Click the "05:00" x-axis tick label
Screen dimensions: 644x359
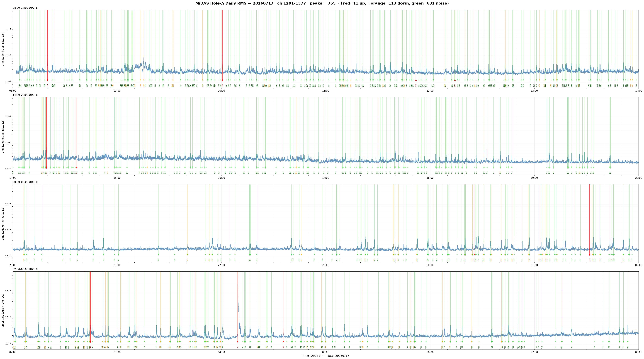point(326,352)
